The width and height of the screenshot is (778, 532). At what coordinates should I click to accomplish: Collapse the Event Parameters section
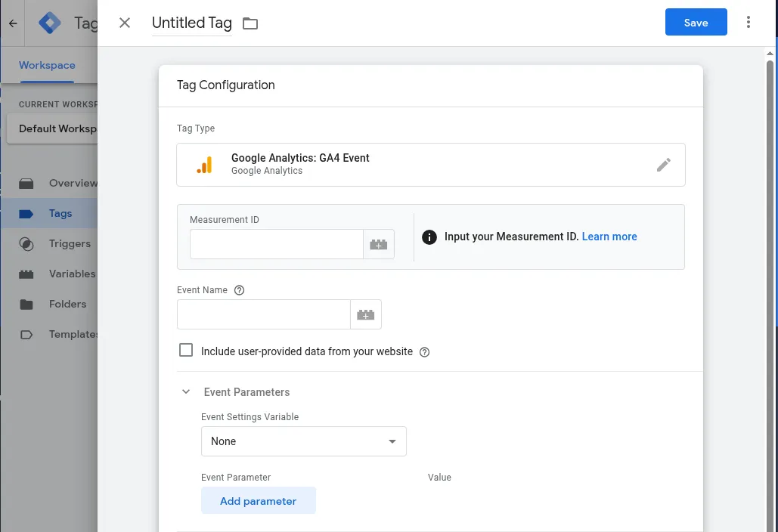point(186,391)
